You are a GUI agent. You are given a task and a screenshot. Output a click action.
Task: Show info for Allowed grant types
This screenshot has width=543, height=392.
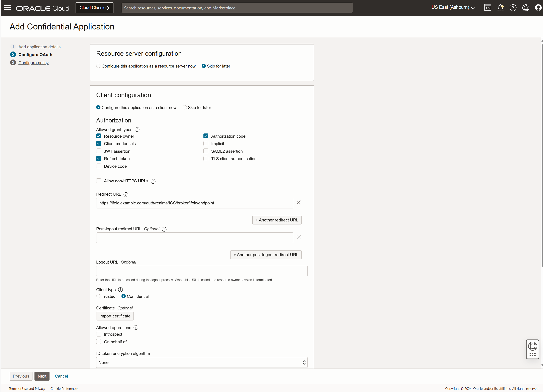point(137,129)
